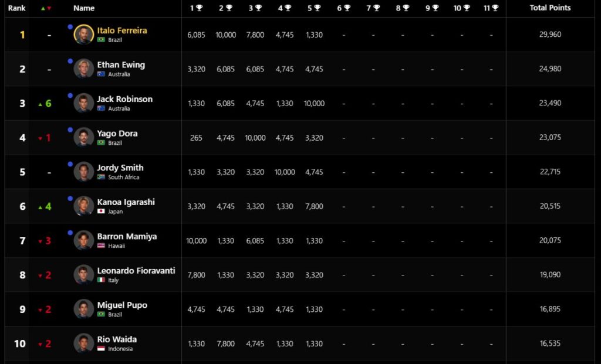Click the Name column header

pos(84,8)
